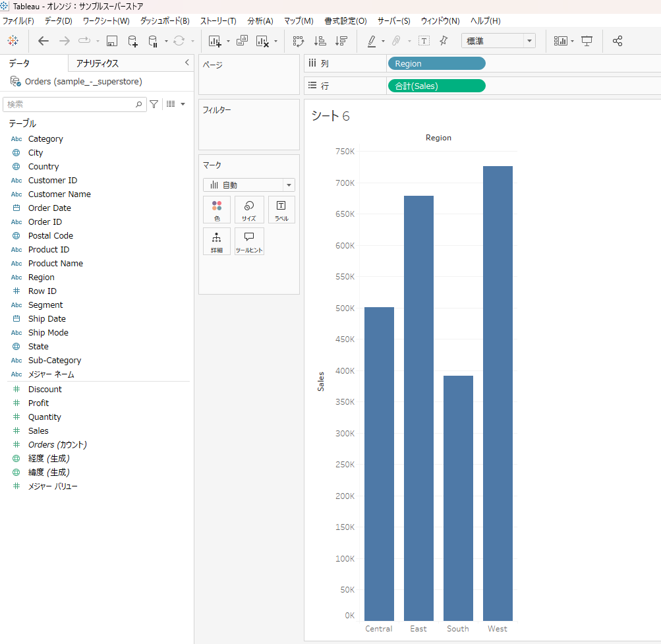Open the 分析(A) menu
661x644 pixels.
260,21
